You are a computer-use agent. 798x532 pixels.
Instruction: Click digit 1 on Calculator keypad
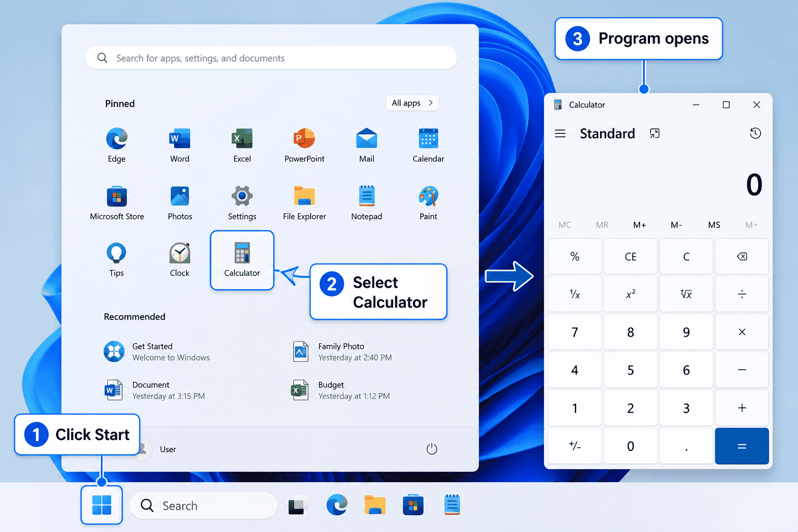pyautogui.click(x=575, y=408)
